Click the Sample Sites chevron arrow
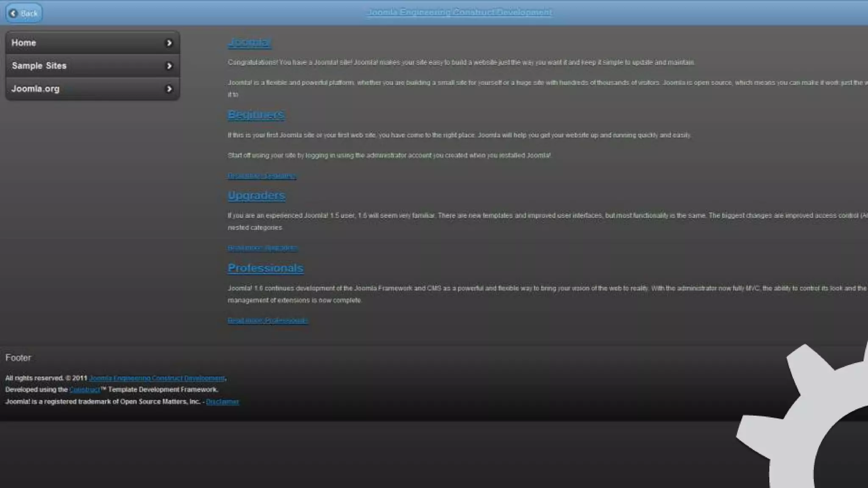 point(169,66)
